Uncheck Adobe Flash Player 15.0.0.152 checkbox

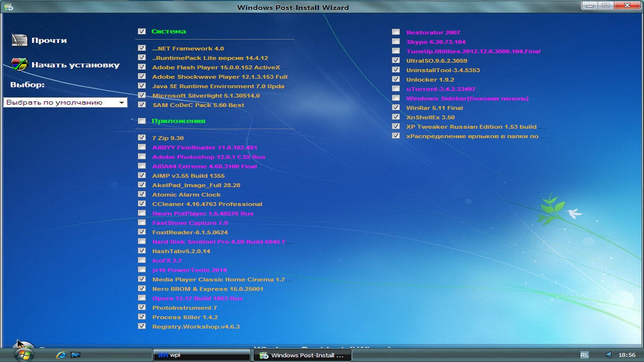click(142, 67)
